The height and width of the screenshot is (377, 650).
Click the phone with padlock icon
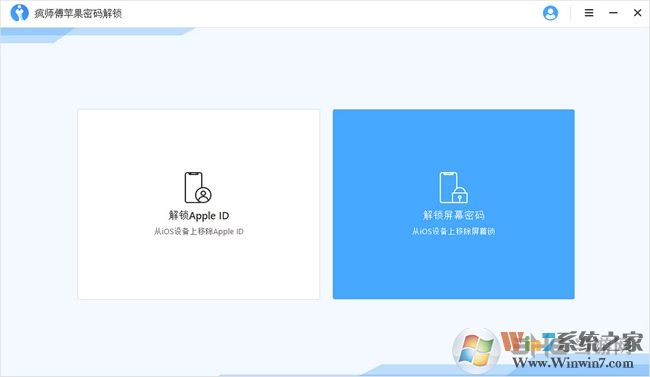pos(453,187)
